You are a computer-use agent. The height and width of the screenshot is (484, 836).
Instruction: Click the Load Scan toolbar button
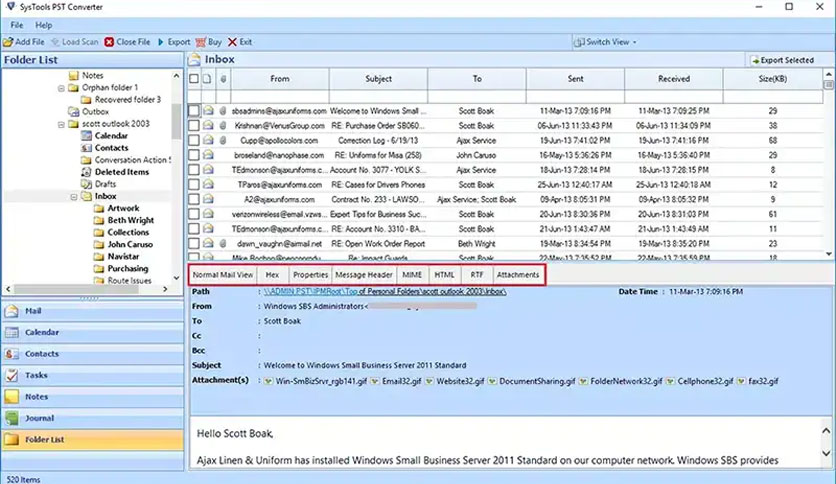pyautogui.click(x=75, y=42)
